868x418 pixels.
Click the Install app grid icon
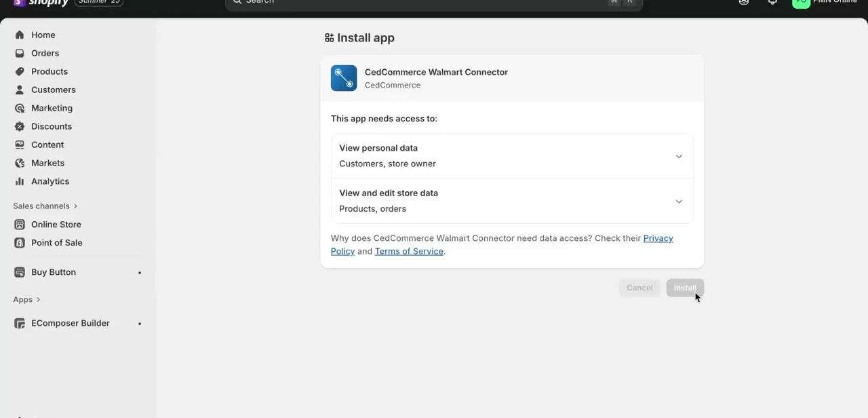point(330,38)
